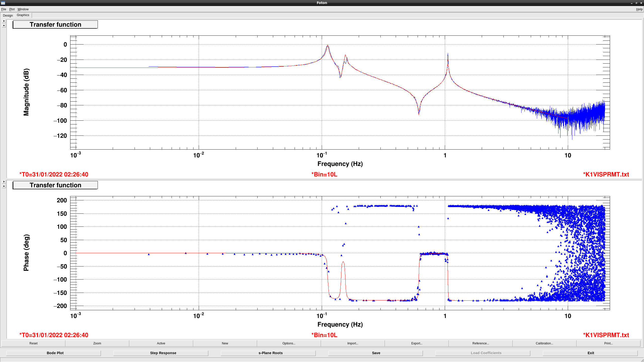Click the Save button
This screenshot has width=644, height=362.
click(376, 353)
